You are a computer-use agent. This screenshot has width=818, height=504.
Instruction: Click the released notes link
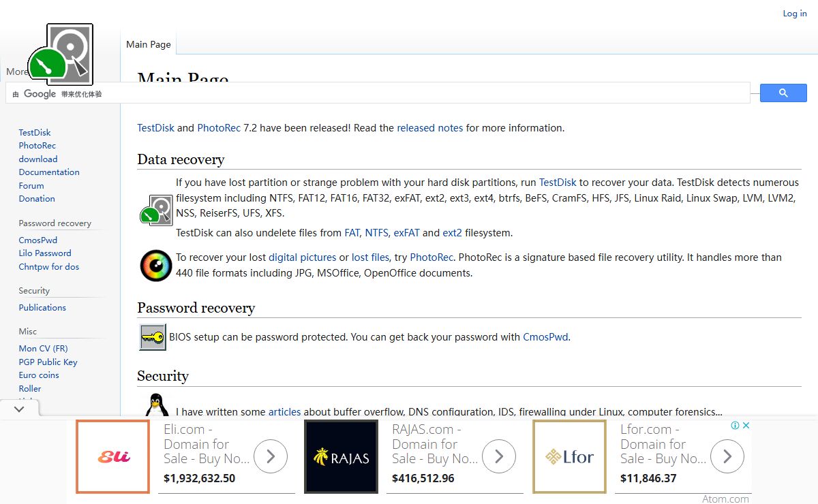tap(430, 128)
